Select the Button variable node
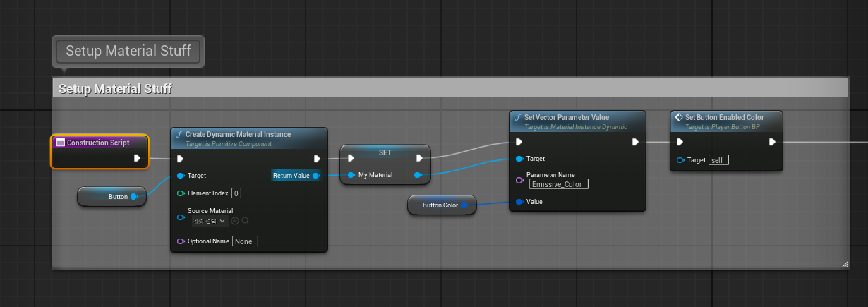Screen dimensions: 868x307 (x=111, y=197)
